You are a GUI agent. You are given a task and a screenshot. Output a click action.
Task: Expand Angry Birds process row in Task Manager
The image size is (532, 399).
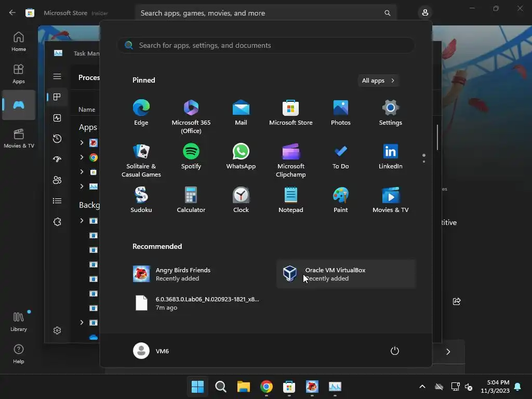tap(82, 142)
